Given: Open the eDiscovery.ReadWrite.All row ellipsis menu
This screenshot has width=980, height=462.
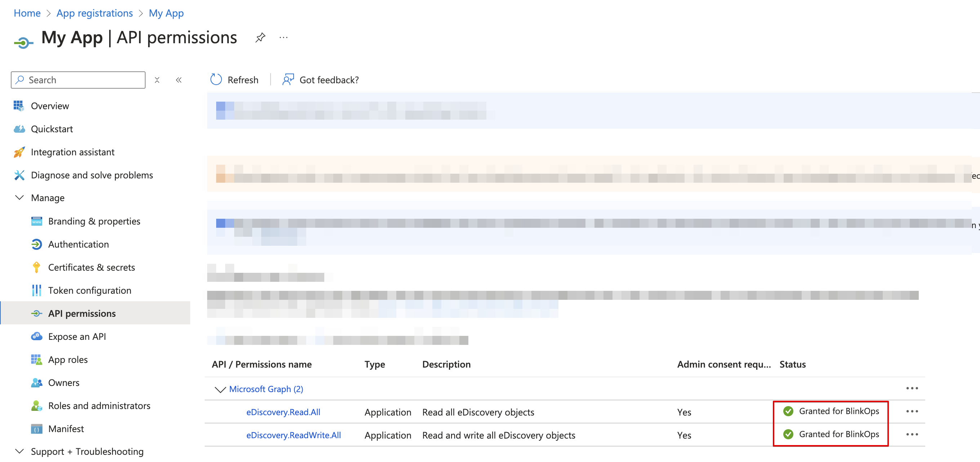Looking at the screenshot, I should [x=912, y=434].
